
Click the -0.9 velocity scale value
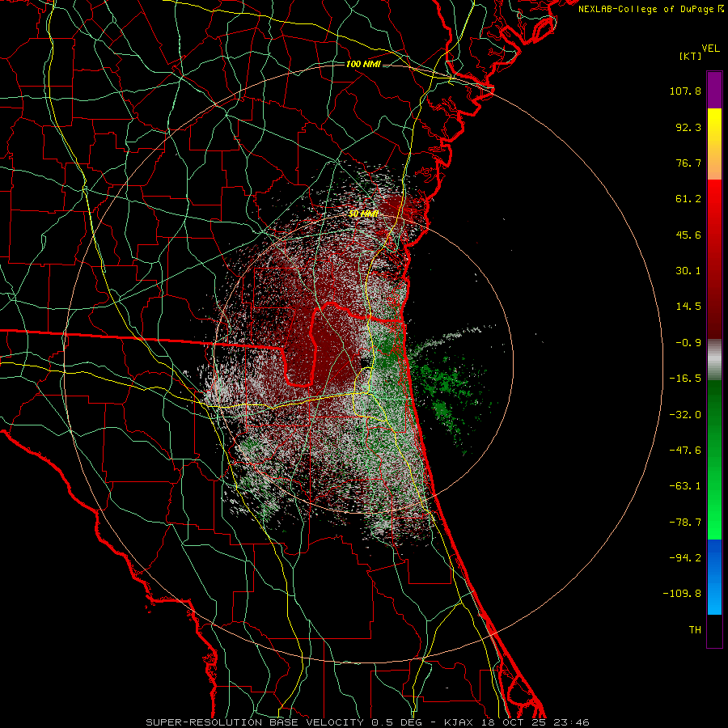[x=688, y=343]
